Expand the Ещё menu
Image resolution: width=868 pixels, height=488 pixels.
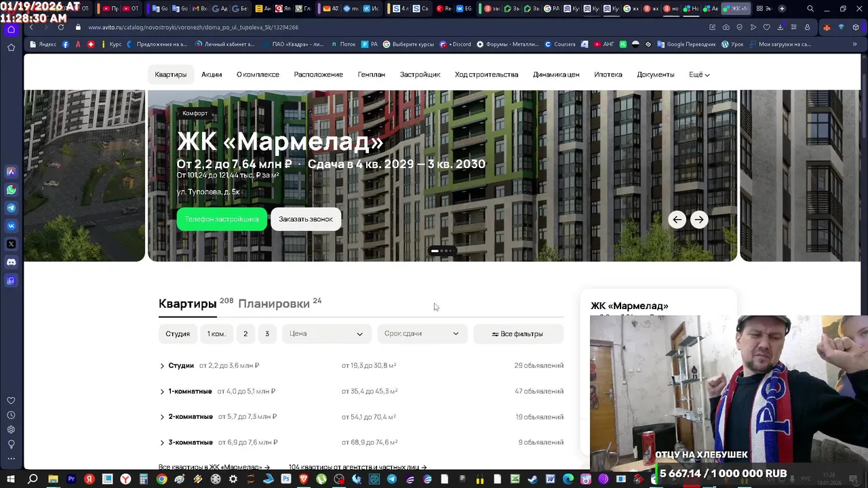click(699, 75)
